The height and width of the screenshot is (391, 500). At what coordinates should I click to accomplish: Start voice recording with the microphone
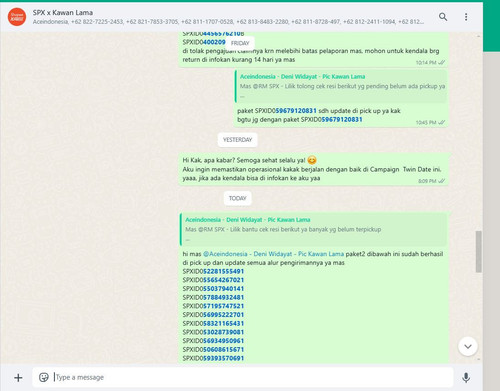click(x=466, y=377)
